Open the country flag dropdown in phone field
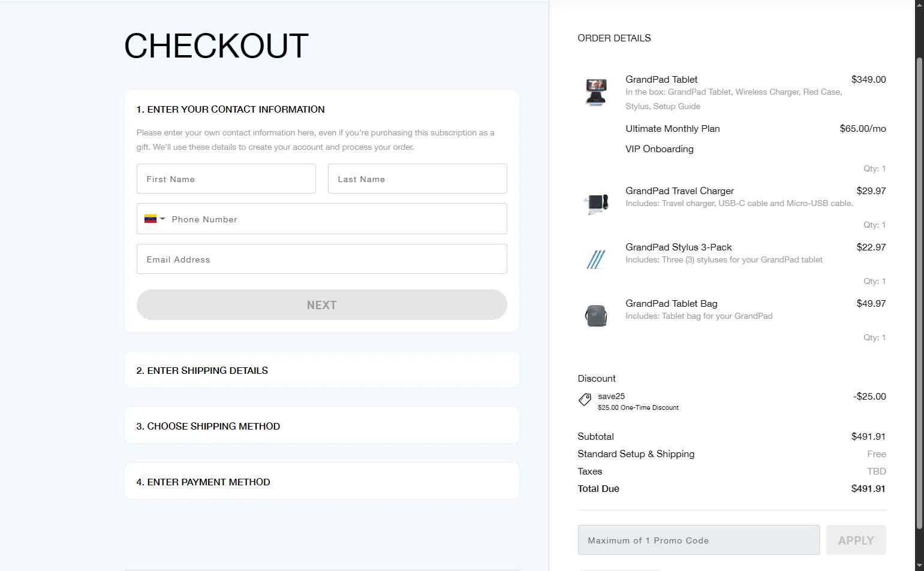 (x=155, y=219)
